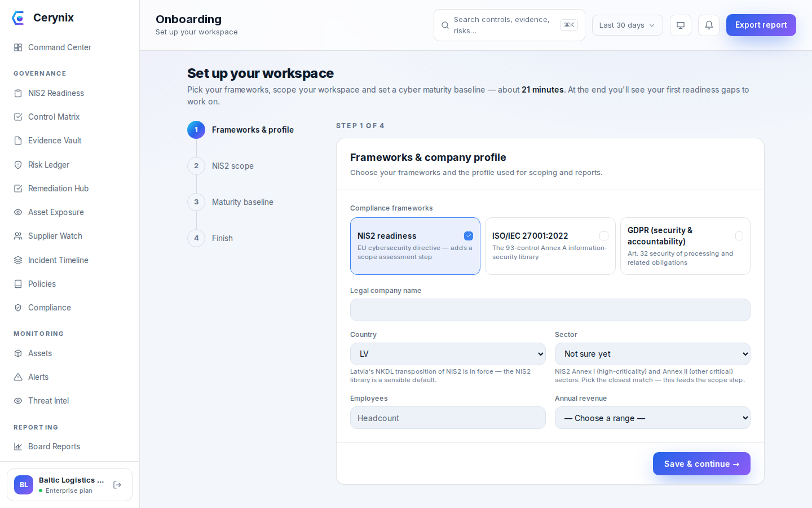Open Policies in sidebar
The width and height of the screenshot is (812, 508).
point(70,284)
